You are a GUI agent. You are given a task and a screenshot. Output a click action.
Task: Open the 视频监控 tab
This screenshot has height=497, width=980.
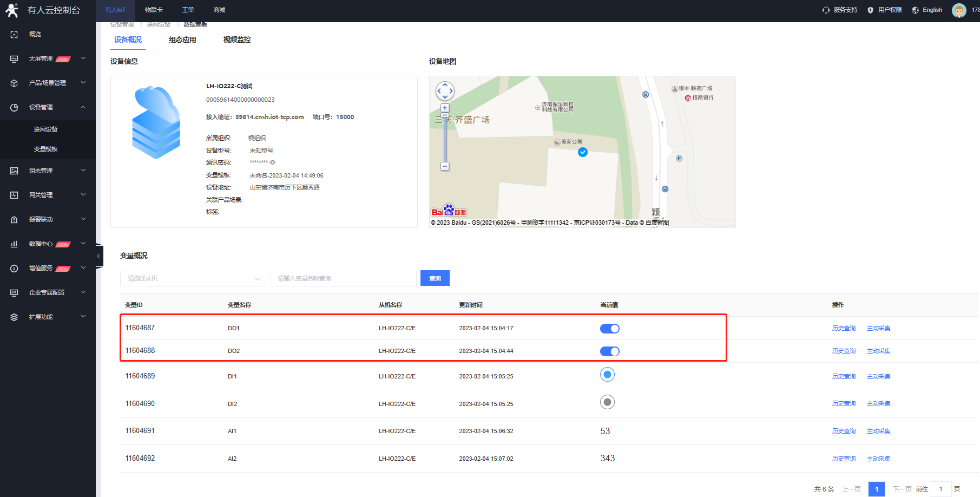tap(237, 40)
